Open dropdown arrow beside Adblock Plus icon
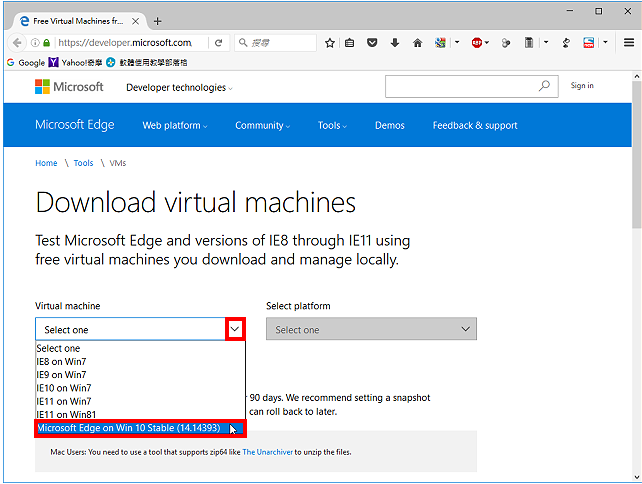Image resolution: width=642 pixels, height=484 pixels. pyautogui.click(x=487, y=42)
